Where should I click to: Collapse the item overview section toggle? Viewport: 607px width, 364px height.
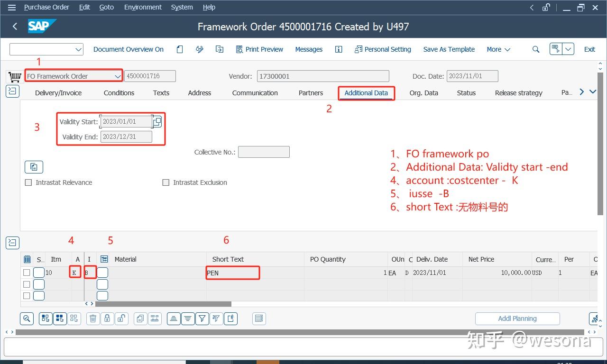(12, 243)
